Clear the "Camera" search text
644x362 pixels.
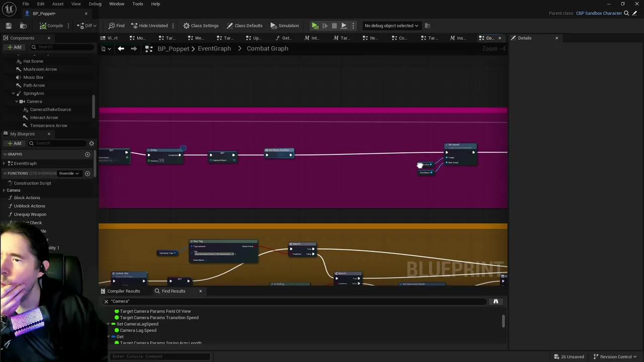[x=106, y=302]
